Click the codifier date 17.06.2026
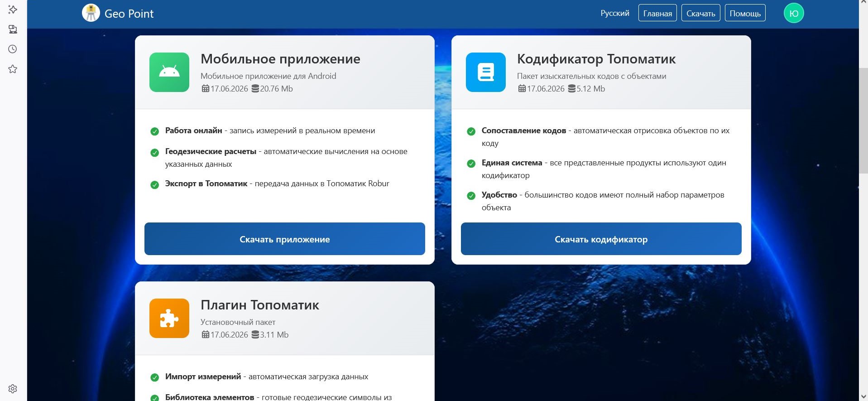This screenshot has width=868, height=401. 546,89
